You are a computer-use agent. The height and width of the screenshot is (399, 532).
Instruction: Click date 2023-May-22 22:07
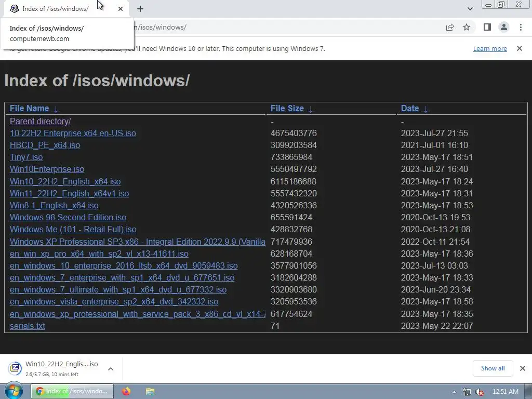(x=436, y=326)
